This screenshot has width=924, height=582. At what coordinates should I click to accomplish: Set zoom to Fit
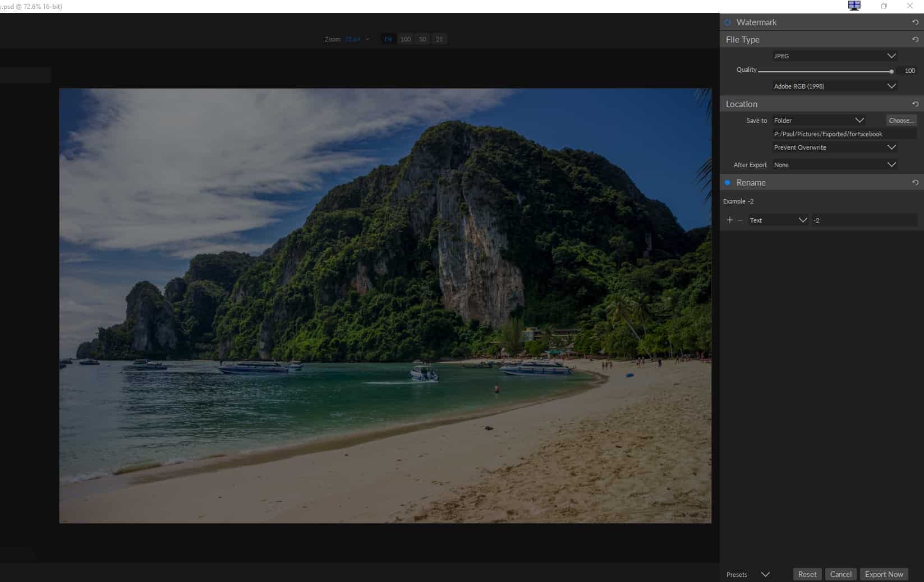click(388, 39)
